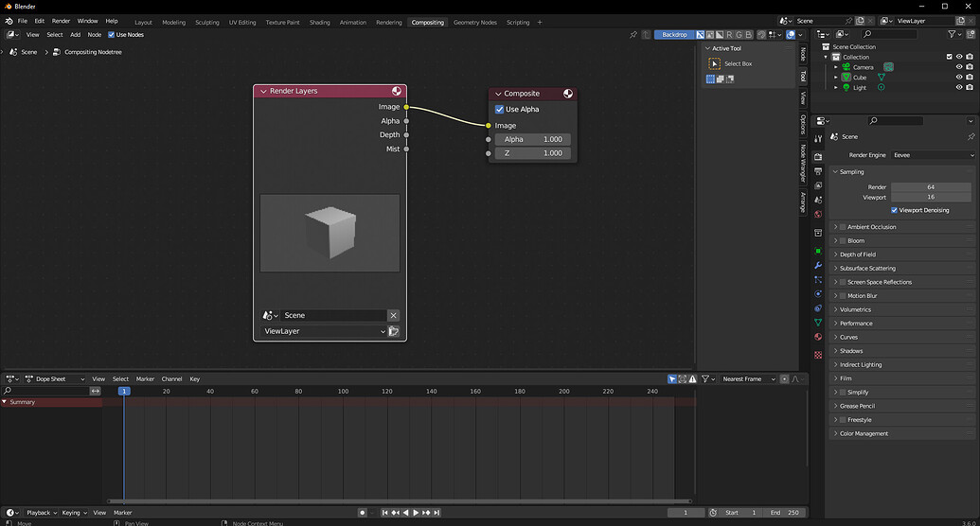The width and height of the screenshot is (980, 526).
Task: Click the End frame field
Action: click(784, 513)
